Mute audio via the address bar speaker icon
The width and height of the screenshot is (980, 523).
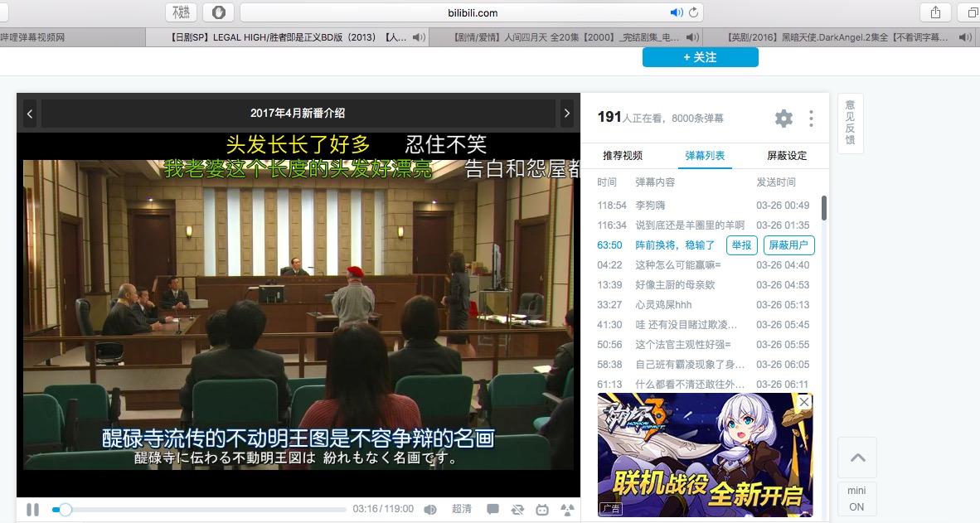(677, 12)
